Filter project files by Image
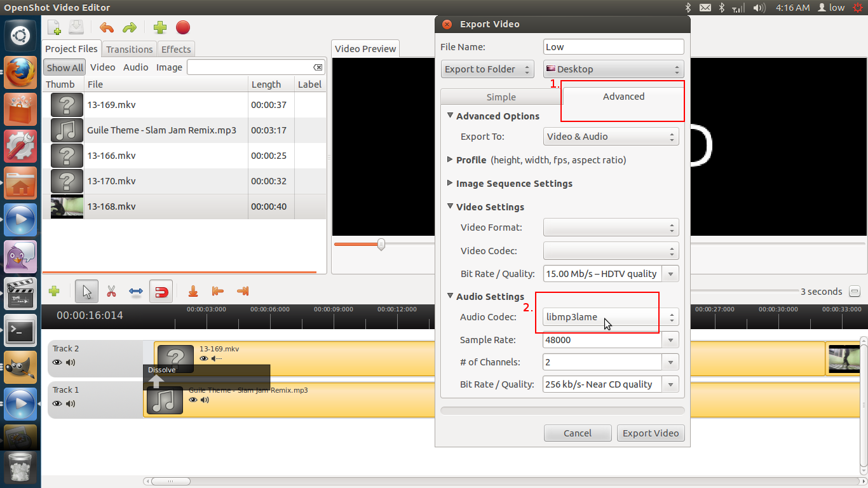Screen dimensions: 868x488 pyautogui.click(x=169, y=67)
